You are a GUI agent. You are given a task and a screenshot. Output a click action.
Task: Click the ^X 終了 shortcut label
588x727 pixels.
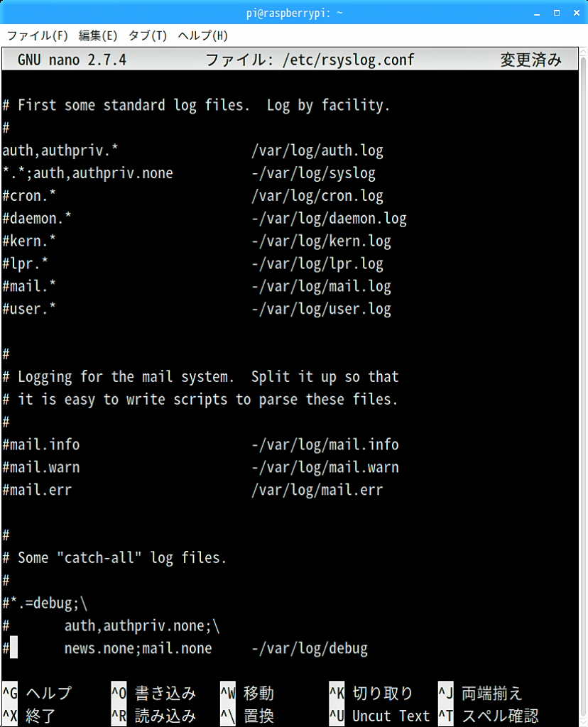[29, 716]
